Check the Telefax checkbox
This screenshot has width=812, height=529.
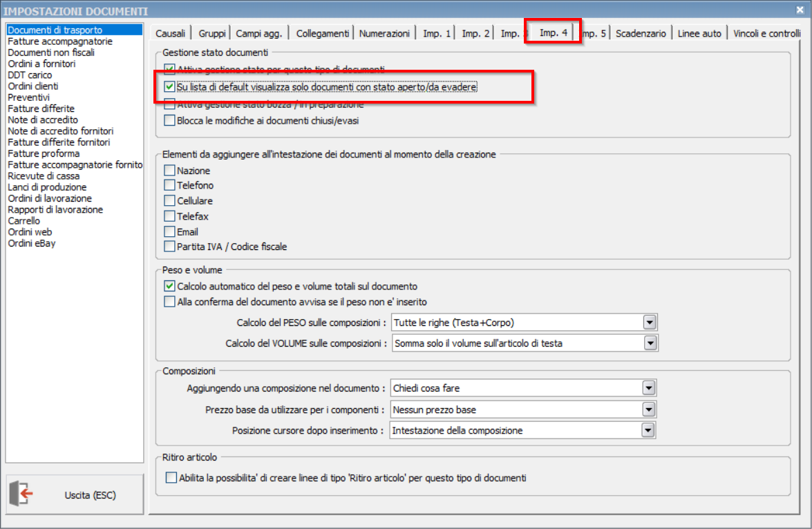169,216
